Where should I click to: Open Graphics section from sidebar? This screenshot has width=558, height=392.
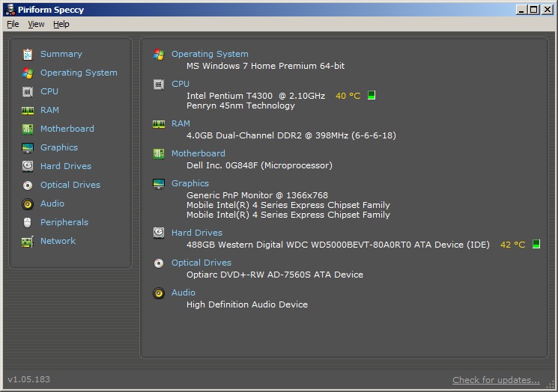pyautogui.click(x=59, y=147)
